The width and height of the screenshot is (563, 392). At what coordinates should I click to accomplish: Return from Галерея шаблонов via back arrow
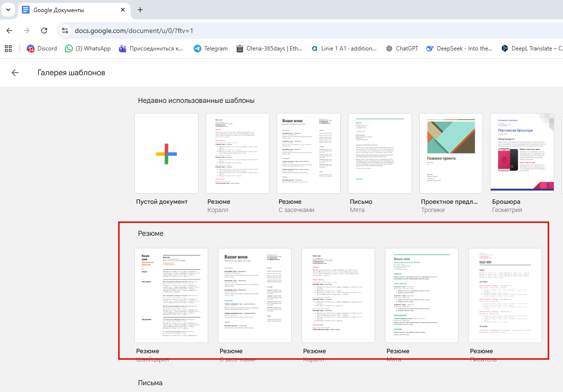coord(15,73)
